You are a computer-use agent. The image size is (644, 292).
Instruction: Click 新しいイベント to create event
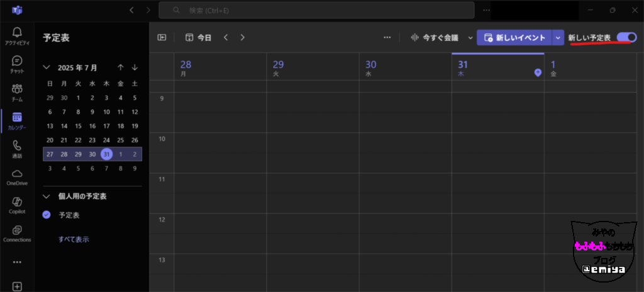514,38
